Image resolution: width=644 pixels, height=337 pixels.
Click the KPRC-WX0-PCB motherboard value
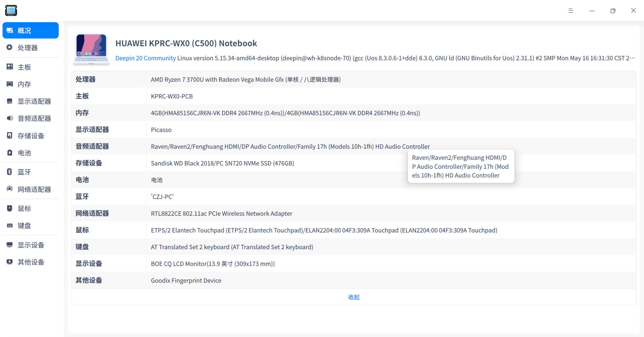[172, 96]
